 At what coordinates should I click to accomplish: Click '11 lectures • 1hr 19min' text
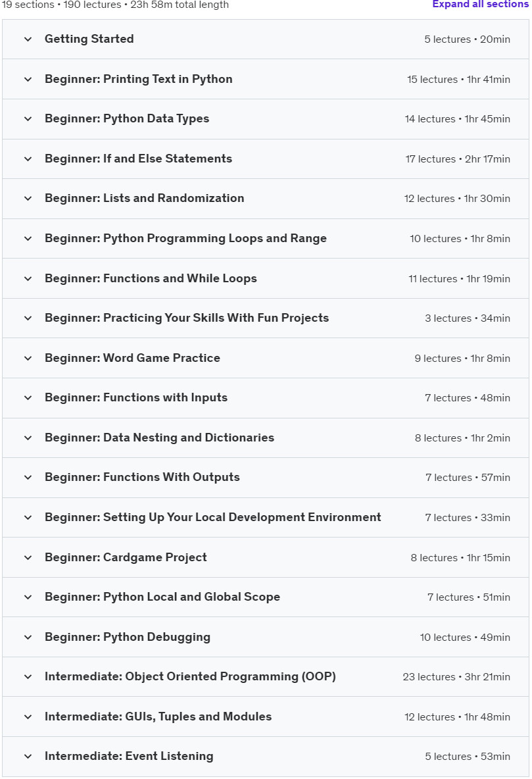pos(459,279)
